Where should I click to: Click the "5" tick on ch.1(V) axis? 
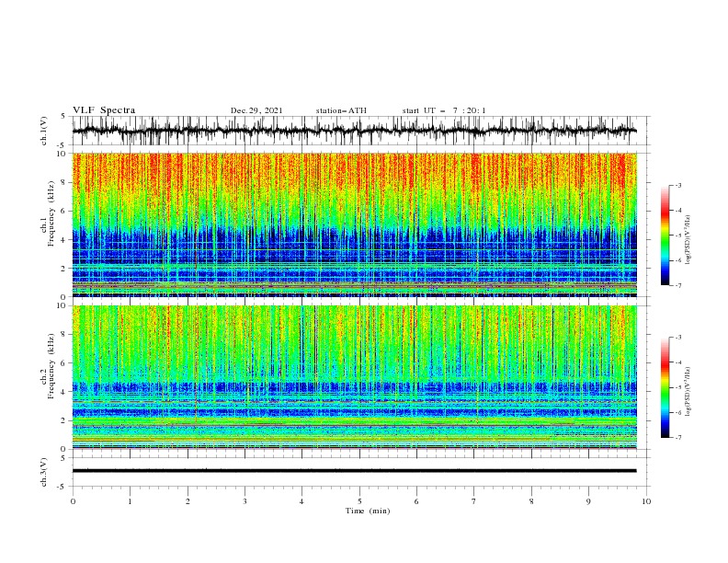[x=63, y=117]
